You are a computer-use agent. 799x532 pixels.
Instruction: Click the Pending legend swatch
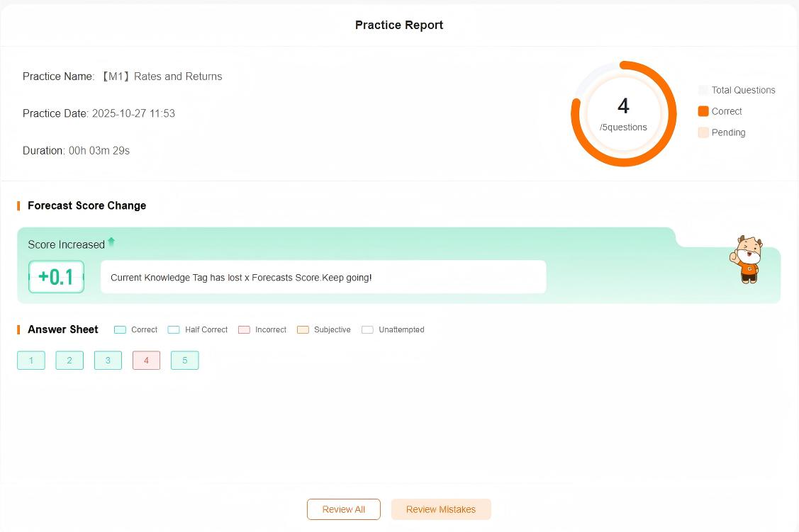(703, 132)
